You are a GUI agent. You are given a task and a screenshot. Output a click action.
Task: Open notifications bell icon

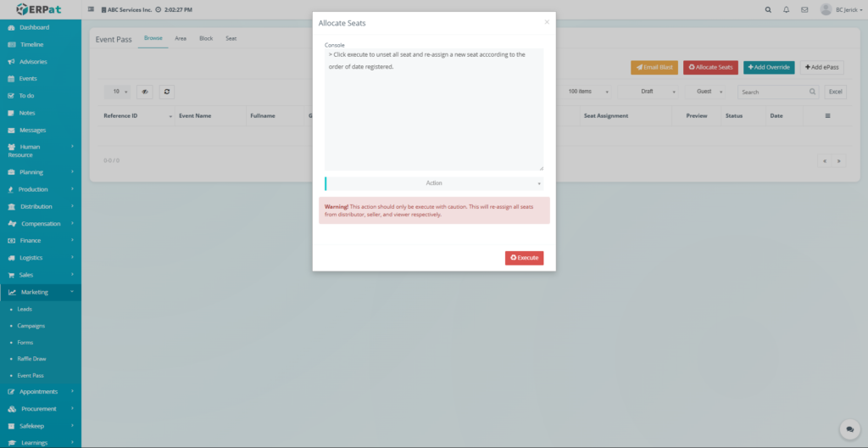786,9
